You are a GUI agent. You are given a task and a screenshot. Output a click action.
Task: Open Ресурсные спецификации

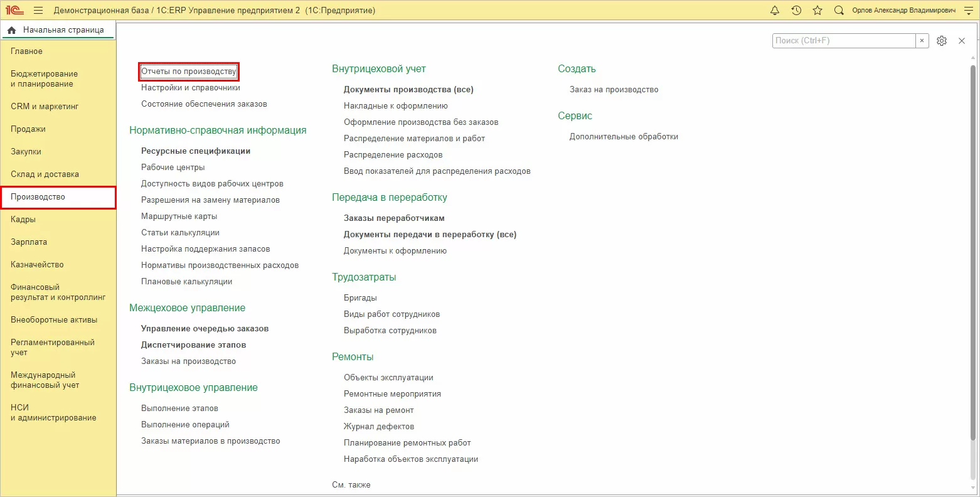[x=196, y=151]
